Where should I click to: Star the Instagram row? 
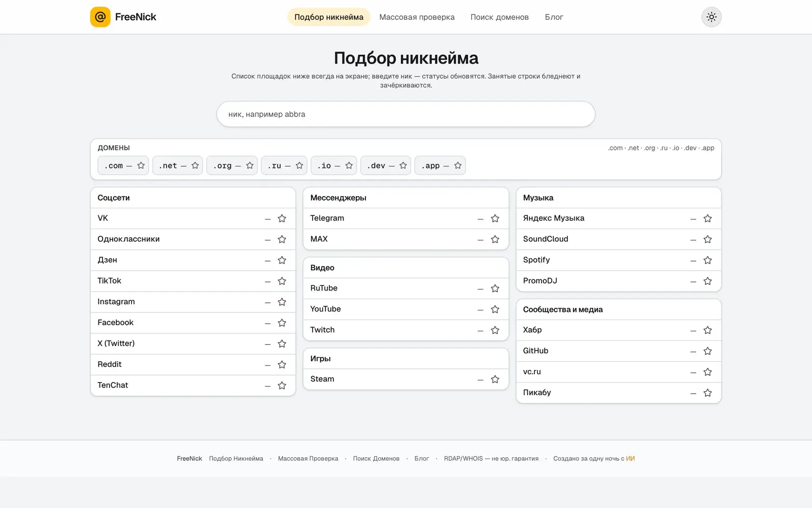[282, 302]
